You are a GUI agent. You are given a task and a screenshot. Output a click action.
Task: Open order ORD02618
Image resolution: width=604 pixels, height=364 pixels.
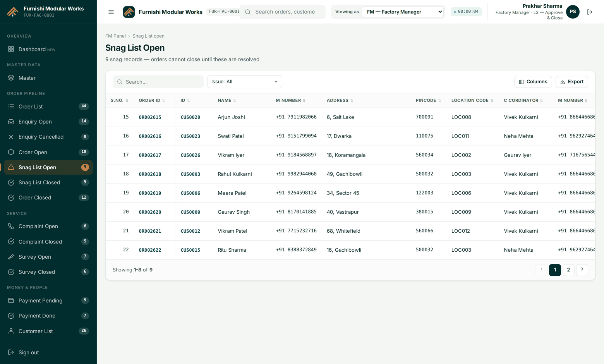click(150, 174)
